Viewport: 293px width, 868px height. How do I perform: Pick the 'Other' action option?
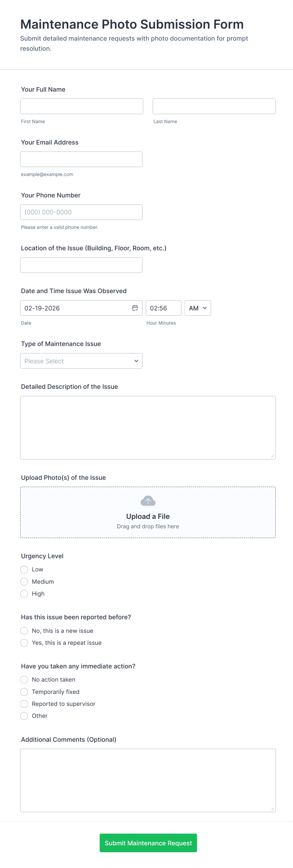point(24,716)
